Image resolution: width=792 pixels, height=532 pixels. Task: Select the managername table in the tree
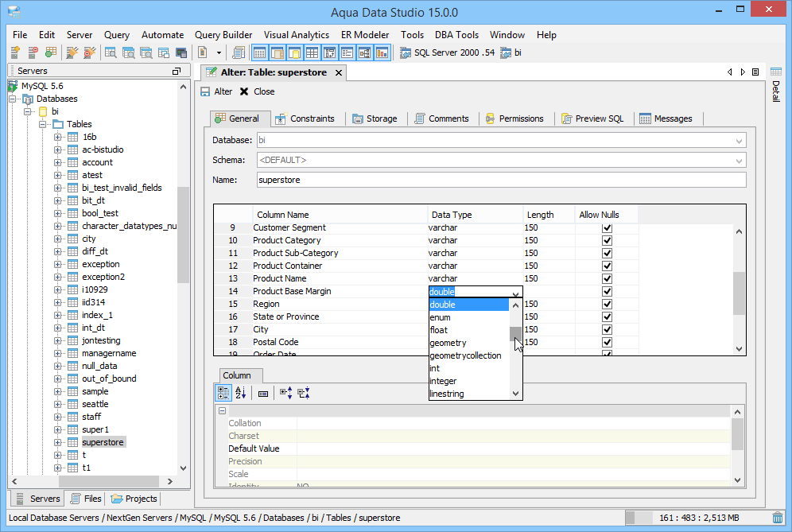coord(109,353)
